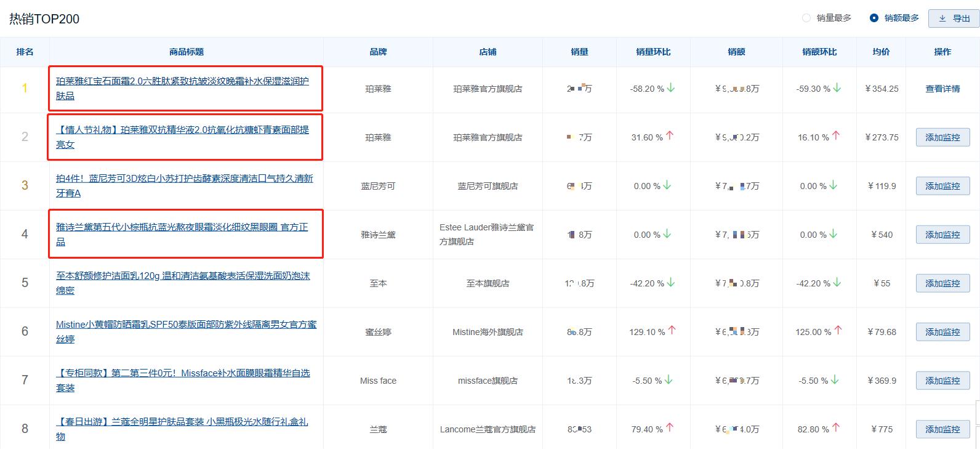Click the 商品标题 column header

(x=187, y=52)
